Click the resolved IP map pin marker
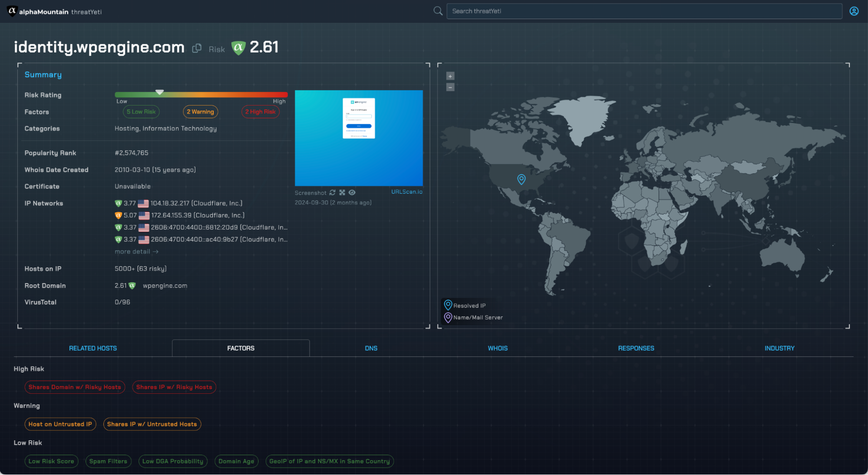This screenshot has height=475, width=868. tap(521, 179)
